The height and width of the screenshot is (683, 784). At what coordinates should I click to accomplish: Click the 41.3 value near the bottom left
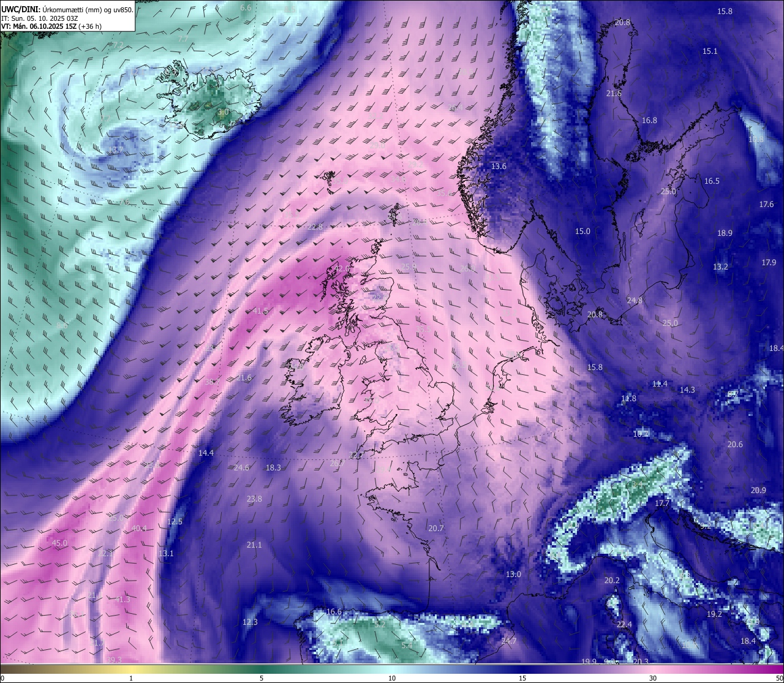[123, 599]
